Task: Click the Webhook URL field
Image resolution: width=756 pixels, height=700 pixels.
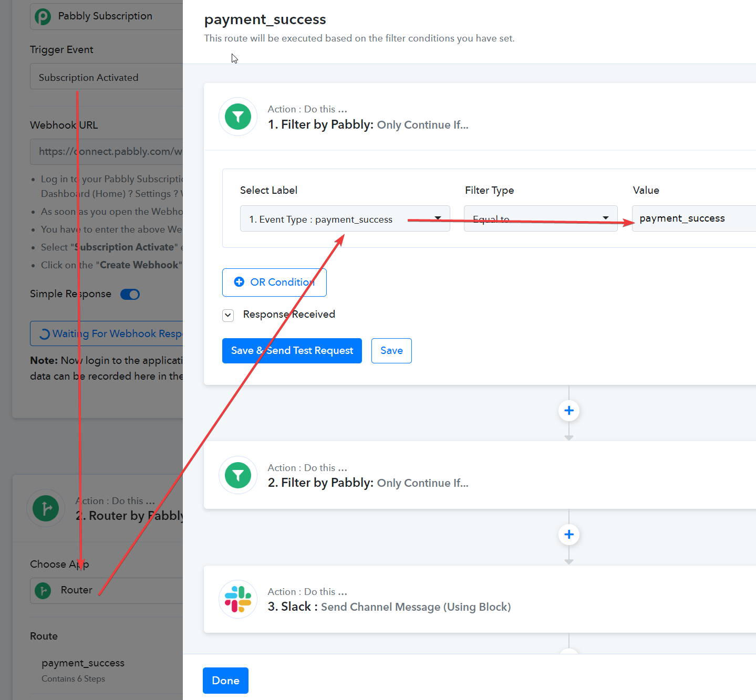Action: coord(107,151)
